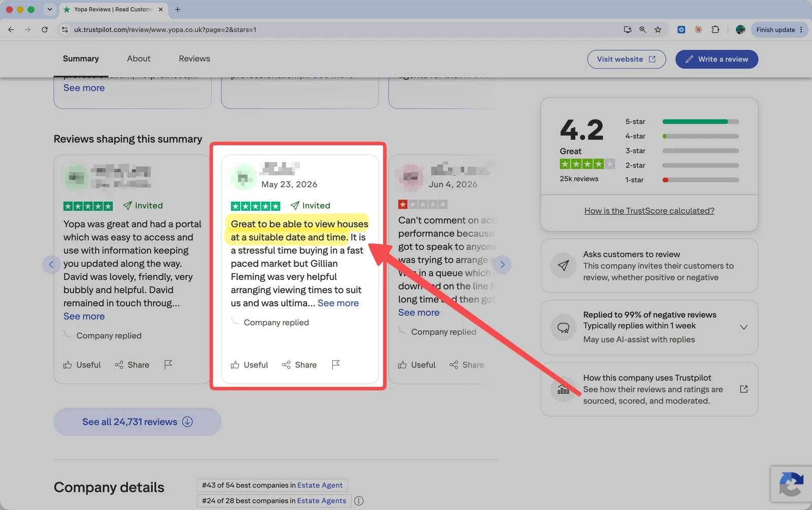812x510 pixels.
Task: Switch to the Summary tab
Action: [x=81, y=59]
